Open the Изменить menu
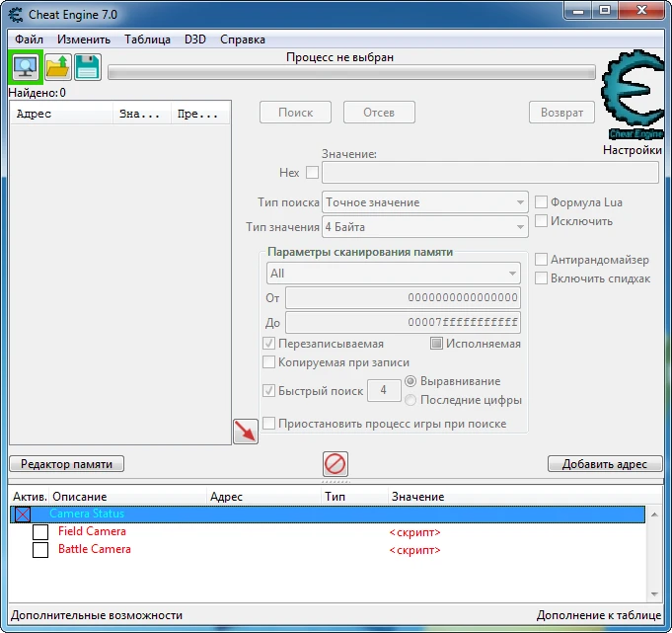Image resolution: width=672 pixels, height=633 pixels. pyautogui.click(x=84, y=40)
